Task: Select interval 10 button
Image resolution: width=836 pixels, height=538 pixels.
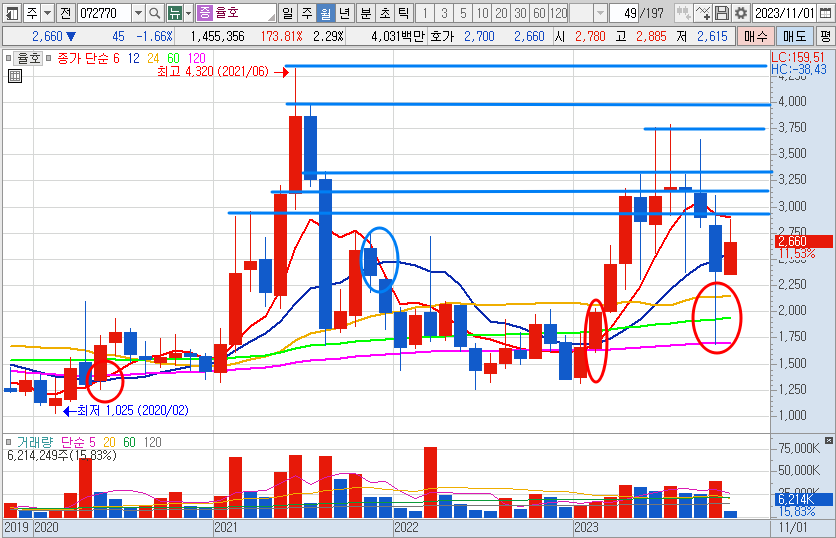Action: pyautogui.click(x=483, y=13)
